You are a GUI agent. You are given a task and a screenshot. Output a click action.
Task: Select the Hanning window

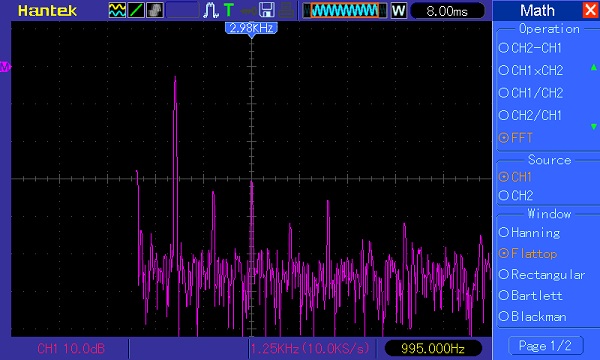tap(530, 233)
